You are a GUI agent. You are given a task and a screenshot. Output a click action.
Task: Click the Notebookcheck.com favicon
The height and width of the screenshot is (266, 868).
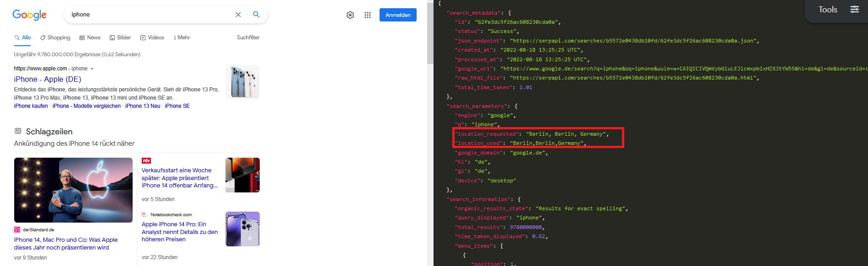[145, 214]
